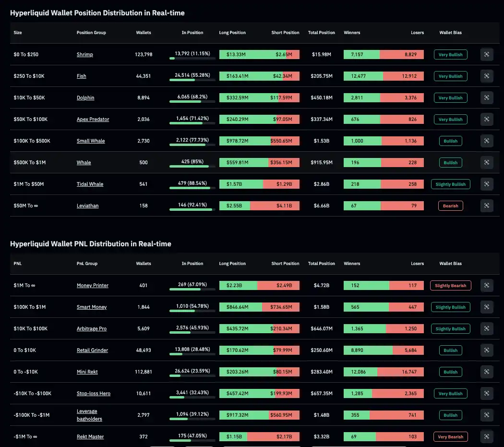Click the Wallets column header in PNL table
Screen dimensions: 504x447
click(144, 264)
